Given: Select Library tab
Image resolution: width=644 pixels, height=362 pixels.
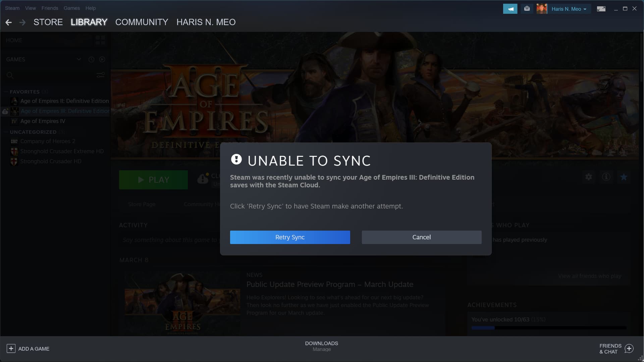Looking at the screenshot, I should point(89,22).
